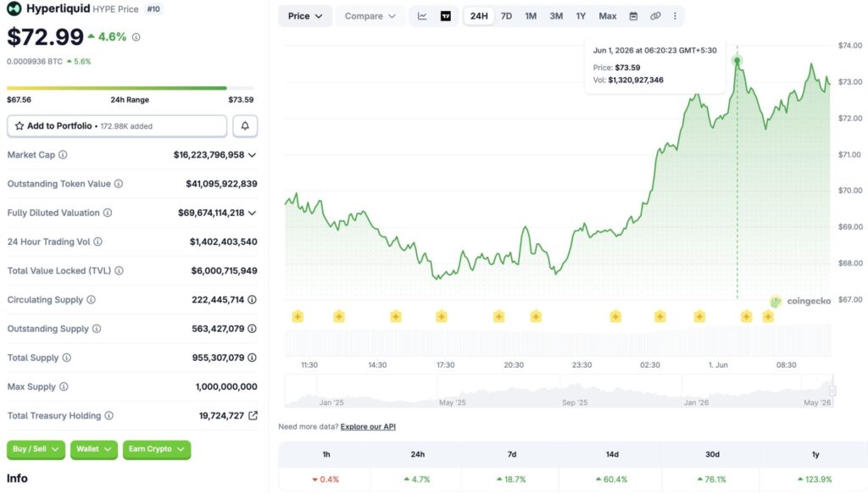
Task: Select the 7D time range tab
Action: click(507, 16)
